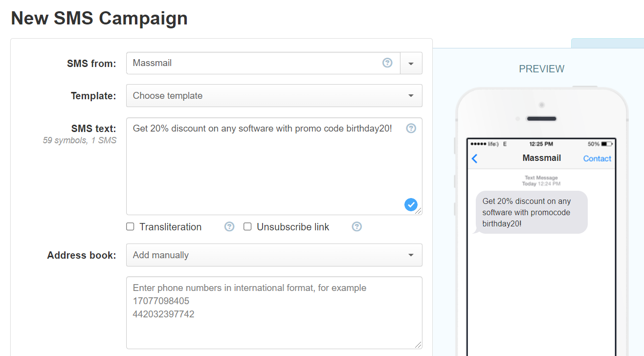Screen dimensions: 644x356
Task: Click the New SMS Campaign heading
Action: [99, 18]
